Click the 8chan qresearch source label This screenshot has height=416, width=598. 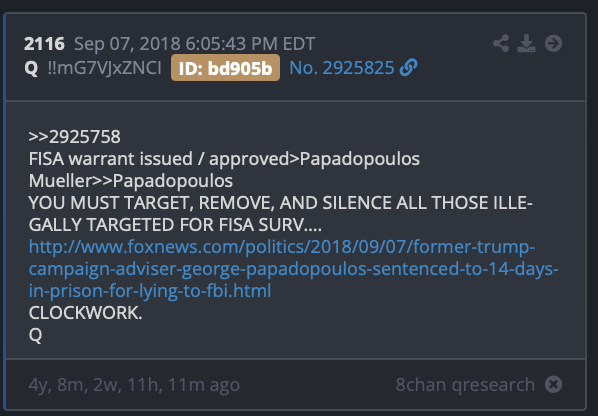click(465, 385)
